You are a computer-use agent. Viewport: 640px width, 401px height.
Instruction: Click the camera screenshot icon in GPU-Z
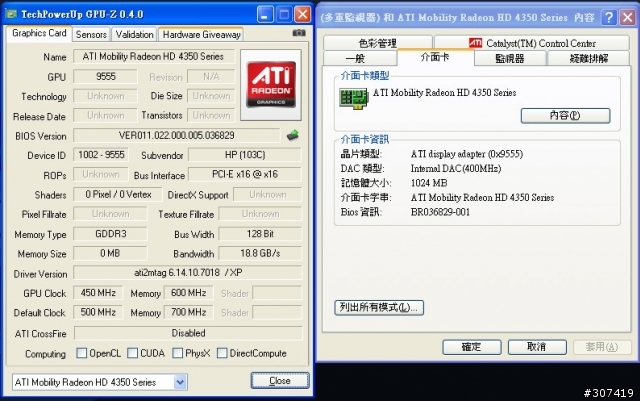299,33
